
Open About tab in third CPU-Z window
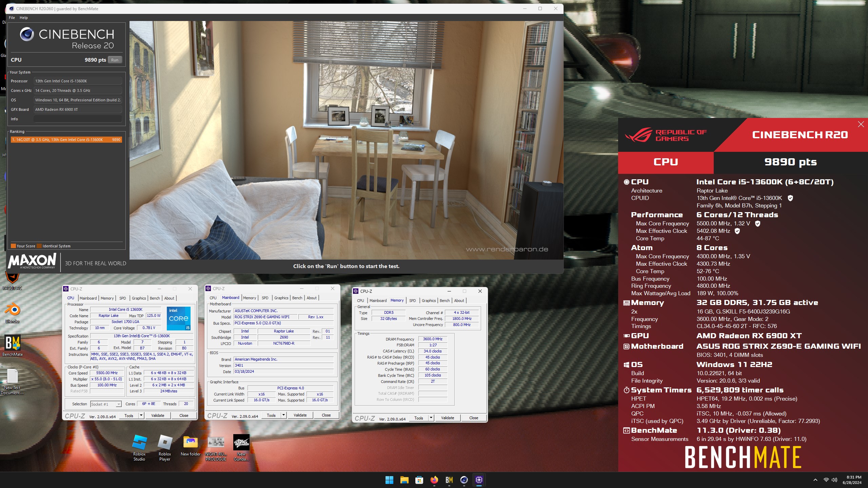pos(459,301)
